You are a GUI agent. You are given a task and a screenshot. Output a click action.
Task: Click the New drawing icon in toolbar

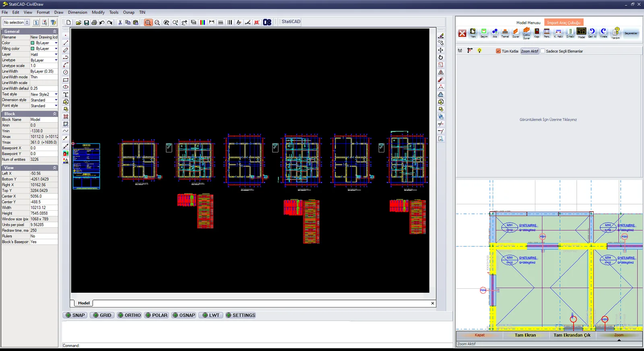click(x=69, y=23)
